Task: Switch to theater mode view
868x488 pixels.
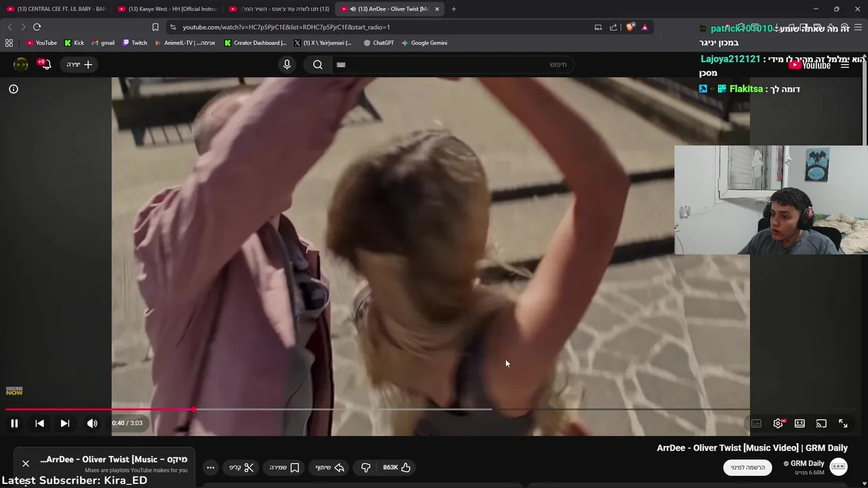Action: [800, 424]
